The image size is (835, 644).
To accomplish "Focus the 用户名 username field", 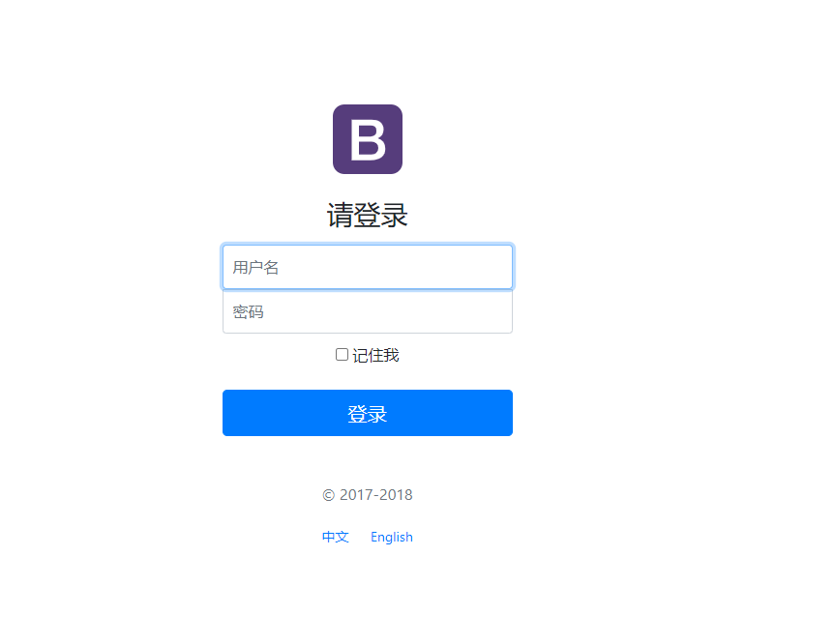I will pos(368,267).
